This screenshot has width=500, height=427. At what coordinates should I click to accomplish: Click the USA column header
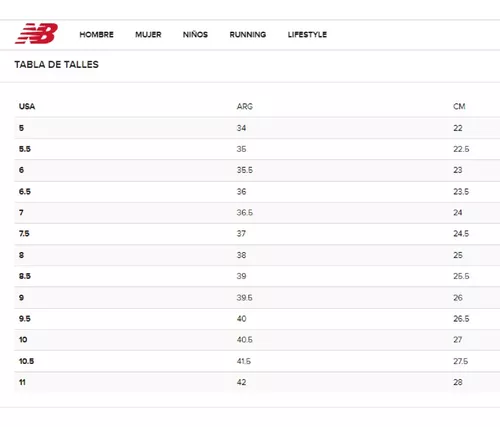27,107
